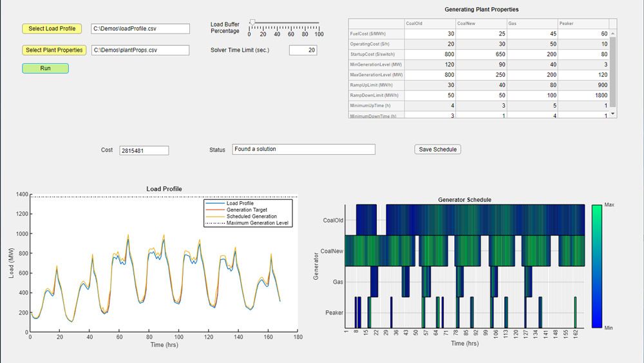
Task: Select the CoalOld column header
Action: (x=428, y=23)
